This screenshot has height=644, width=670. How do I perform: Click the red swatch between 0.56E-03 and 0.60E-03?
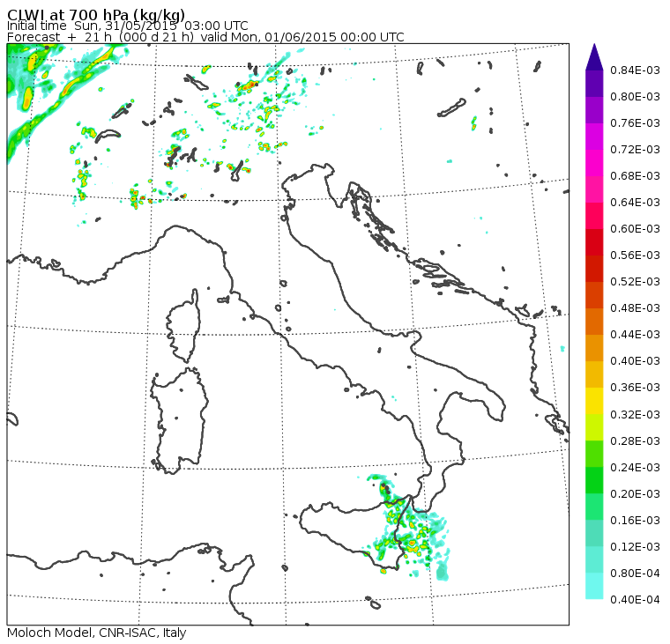(594, 242)
